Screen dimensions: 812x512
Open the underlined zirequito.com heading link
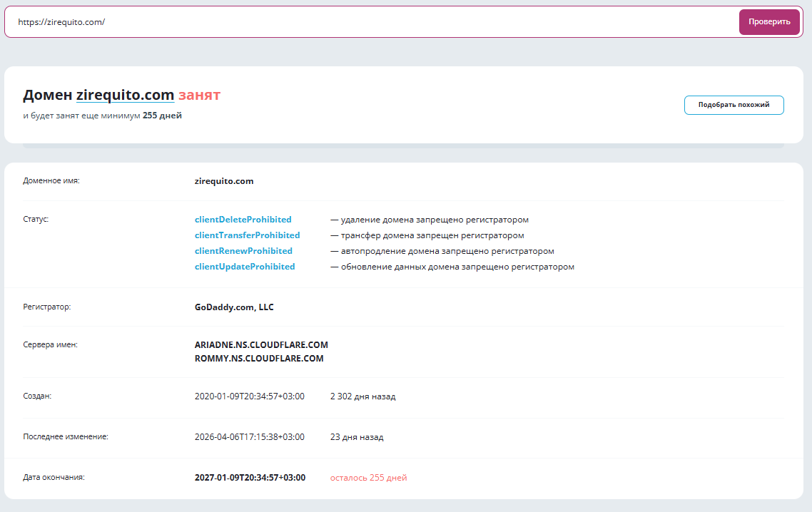point(125,96)
